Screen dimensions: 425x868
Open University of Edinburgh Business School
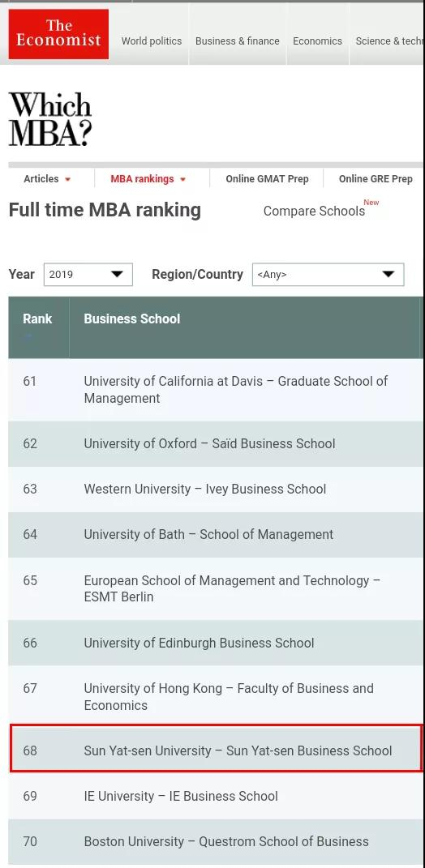pos(199,643)
